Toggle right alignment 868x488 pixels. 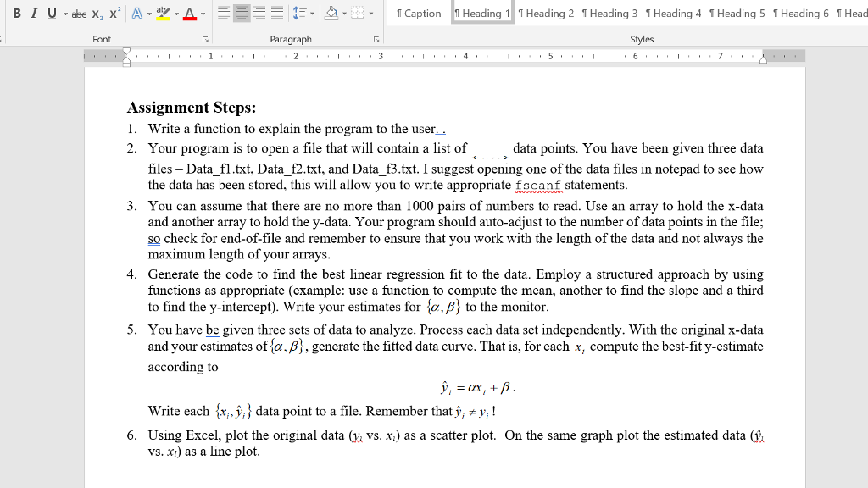260,13
